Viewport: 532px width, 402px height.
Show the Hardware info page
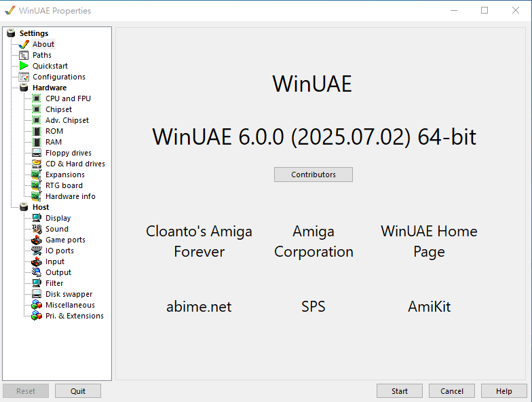(x=71, y=196)
